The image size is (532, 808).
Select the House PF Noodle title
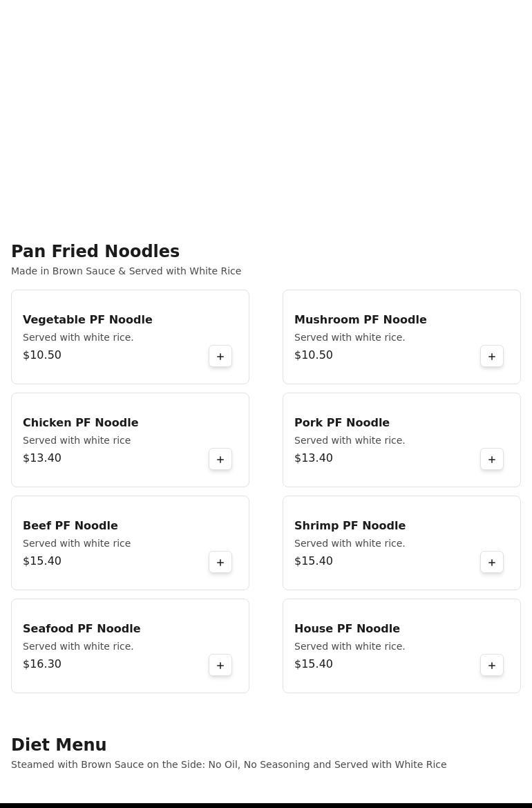pos(347,629)
